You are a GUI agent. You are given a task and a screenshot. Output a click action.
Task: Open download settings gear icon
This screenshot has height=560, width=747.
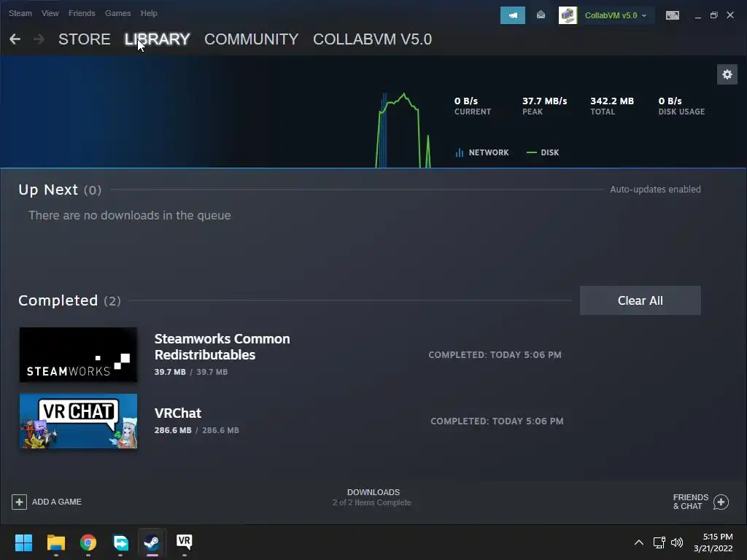(x=727, y=74)
